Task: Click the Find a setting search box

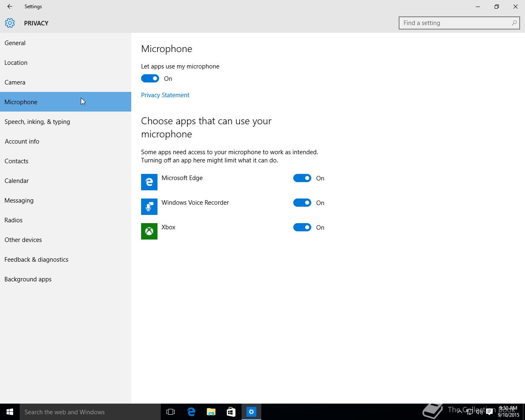Action: point(459,23)
